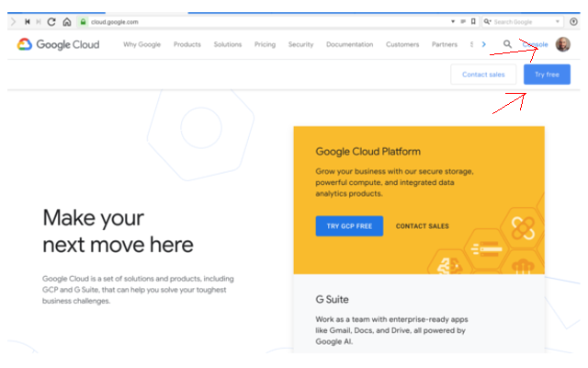This screenshot has width=588, height=368.
Task: Click the Contact sales button in header
Action: 483,75
